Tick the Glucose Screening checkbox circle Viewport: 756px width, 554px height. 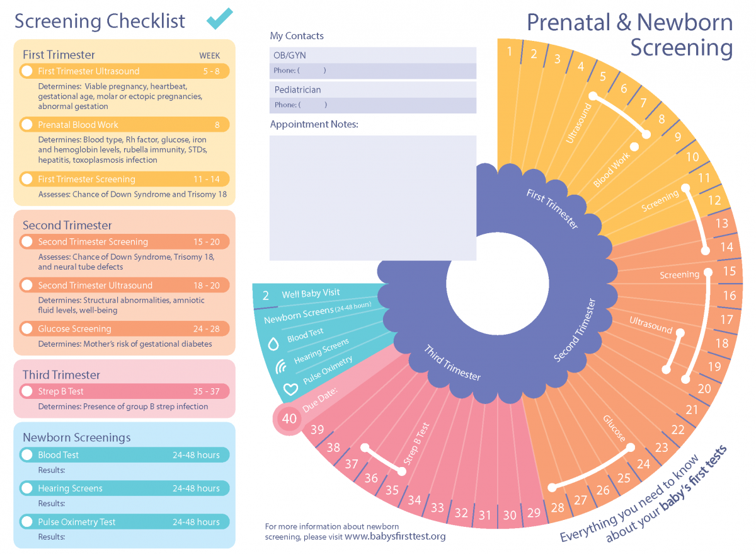[x=27, y=329]
